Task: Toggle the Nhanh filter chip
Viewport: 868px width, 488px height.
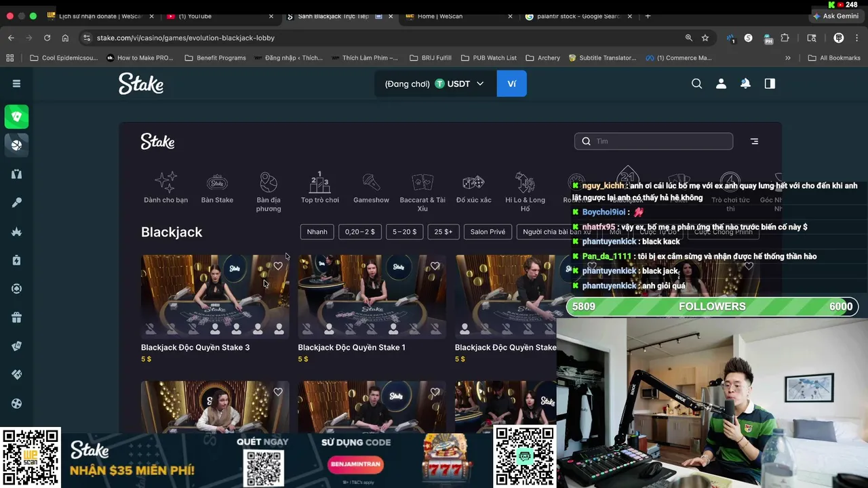Action: (317, 232)
